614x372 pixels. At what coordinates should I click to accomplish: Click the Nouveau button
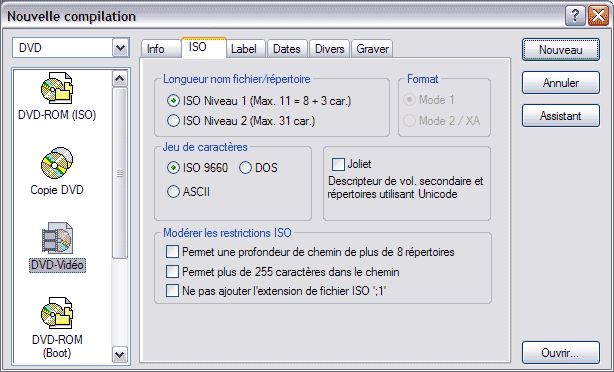[560, 50]
